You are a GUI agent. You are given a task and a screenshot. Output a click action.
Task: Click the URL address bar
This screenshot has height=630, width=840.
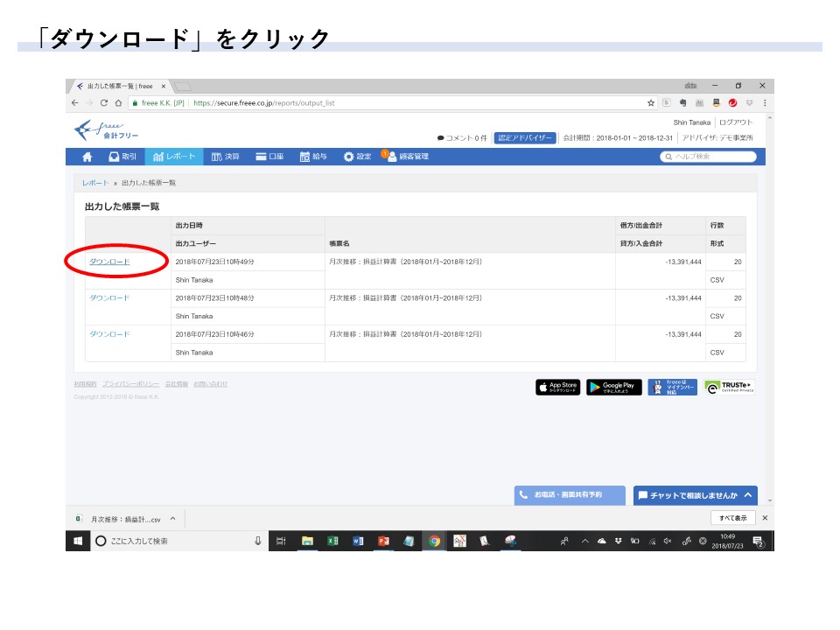(x=391, y=103)
